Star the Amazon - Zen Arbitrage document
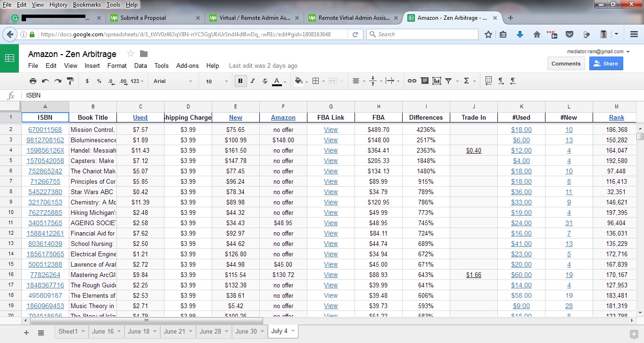Image resolution: width=644 pixels, height=343 pixels. coord(131,54)
